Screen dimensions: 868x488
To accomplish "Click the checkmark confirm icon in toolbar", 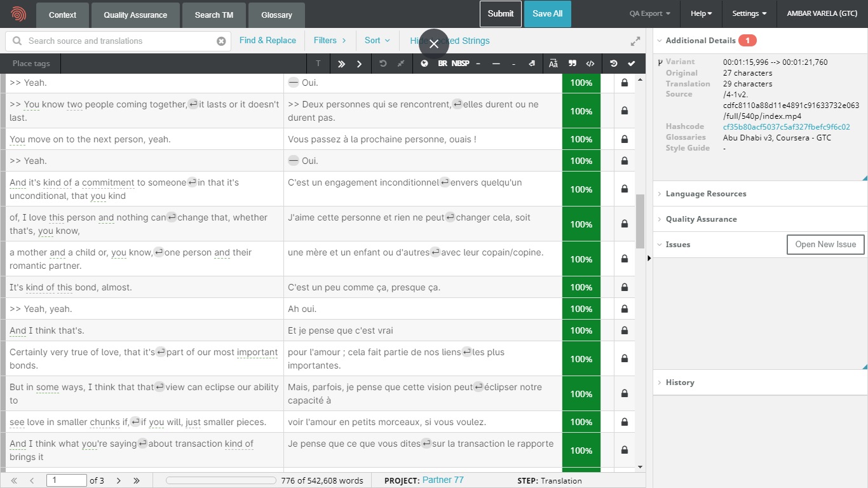I will coord(631,64).
